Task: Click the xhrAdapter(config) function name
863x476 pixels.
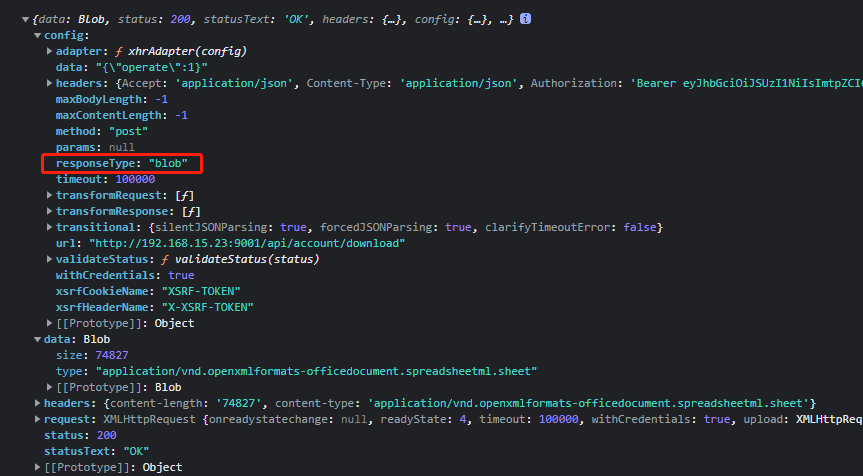Action: click(x=187, y=51)
